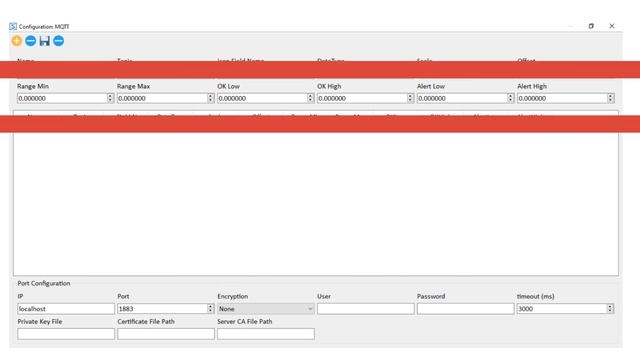
Task: Restore the Configuration: MQTT window size
Action: 591,26
